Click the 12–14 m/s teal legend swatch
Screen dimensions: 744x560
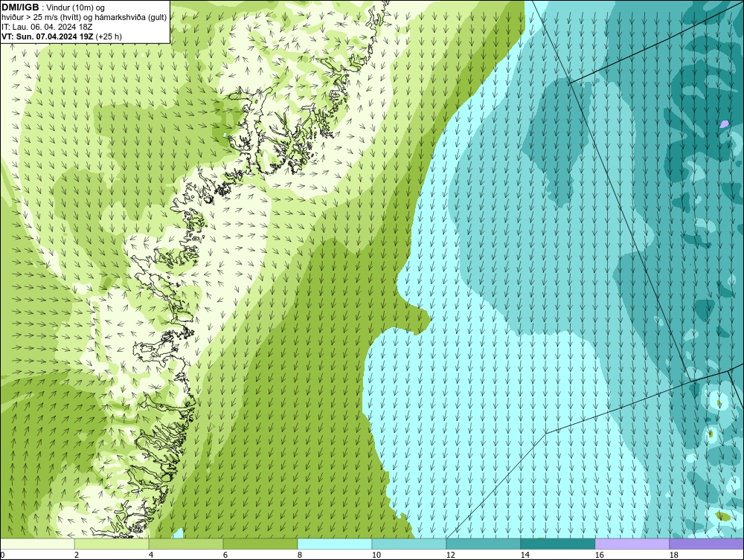tap(484, 544)
